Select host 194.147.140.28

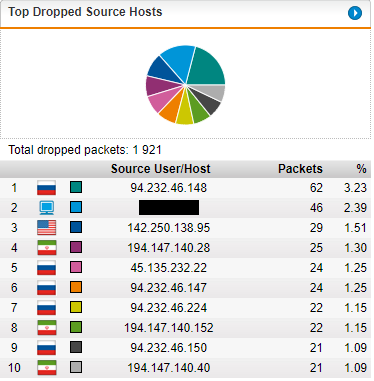point(169,248)
